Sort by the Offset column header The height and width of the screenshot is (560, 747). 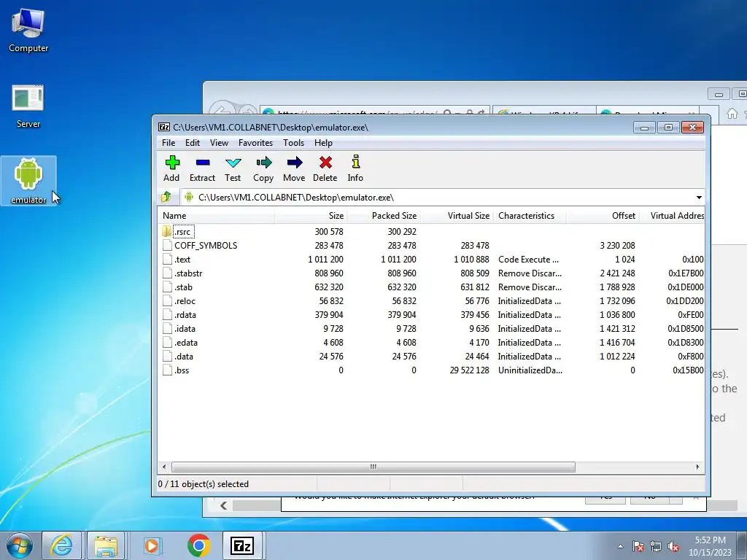tap(603, 216)
